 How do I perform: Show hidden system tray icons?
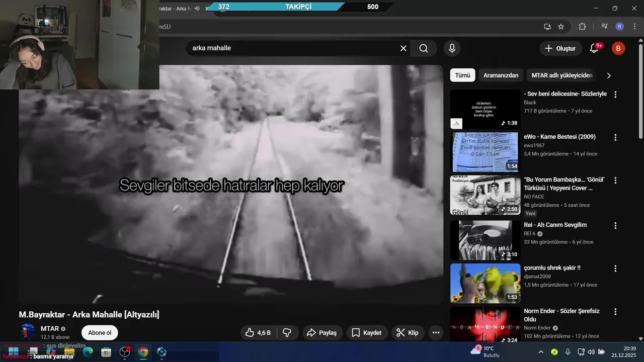click(541, 352)
